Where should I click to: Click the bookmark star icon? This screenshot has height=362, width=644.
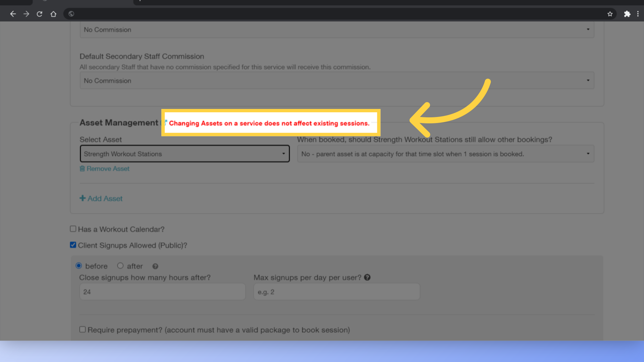click(610, 14)
